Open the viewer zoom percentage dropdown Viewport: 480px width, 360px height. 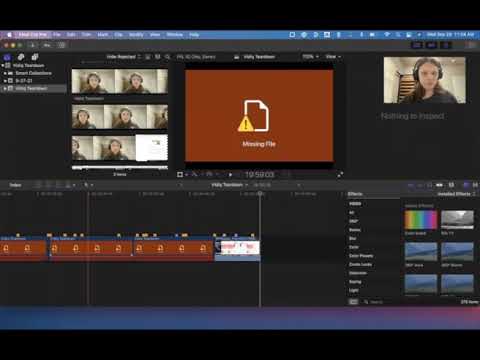[x=310, y=57]
